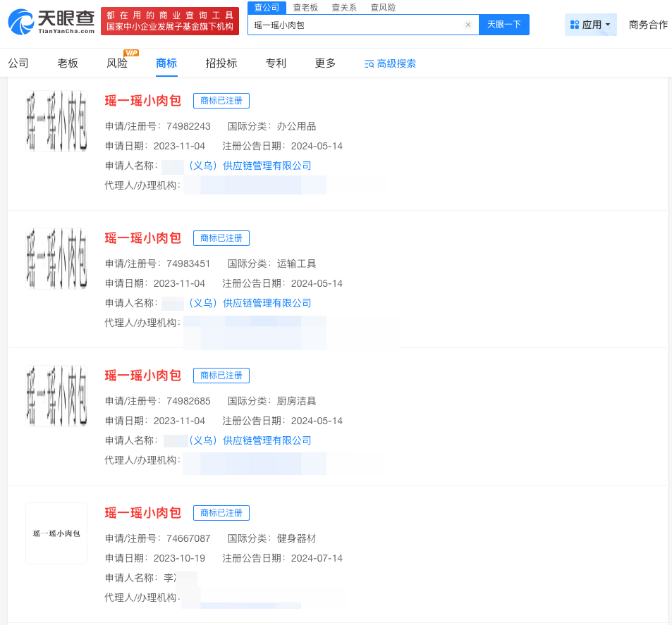
Task: Open the 应用 dropdown arrow
Action: click(x=608, y=24)
